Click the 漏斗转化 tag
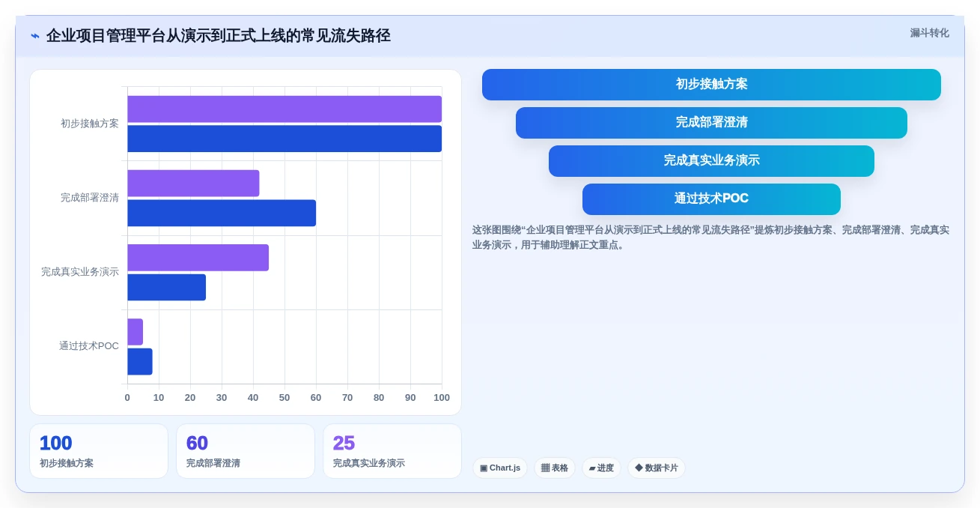 pos(929,33)
